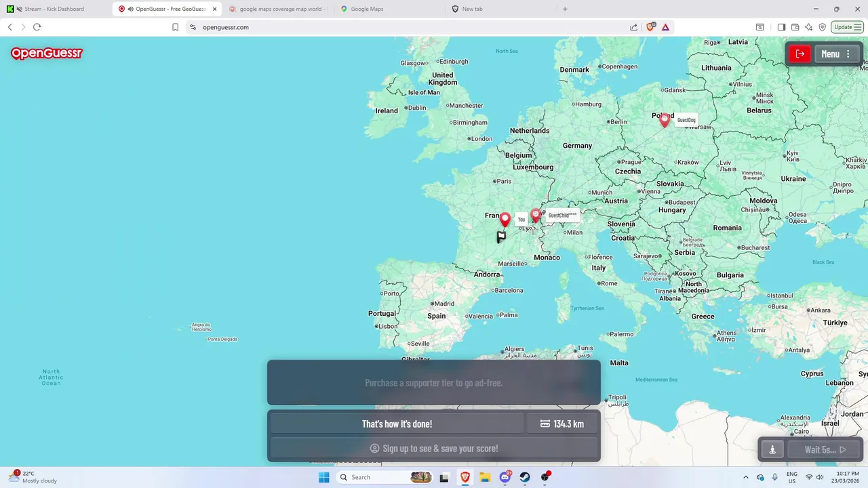Open Steam from the taskbar
868x488 pixels.
point(525,477)
